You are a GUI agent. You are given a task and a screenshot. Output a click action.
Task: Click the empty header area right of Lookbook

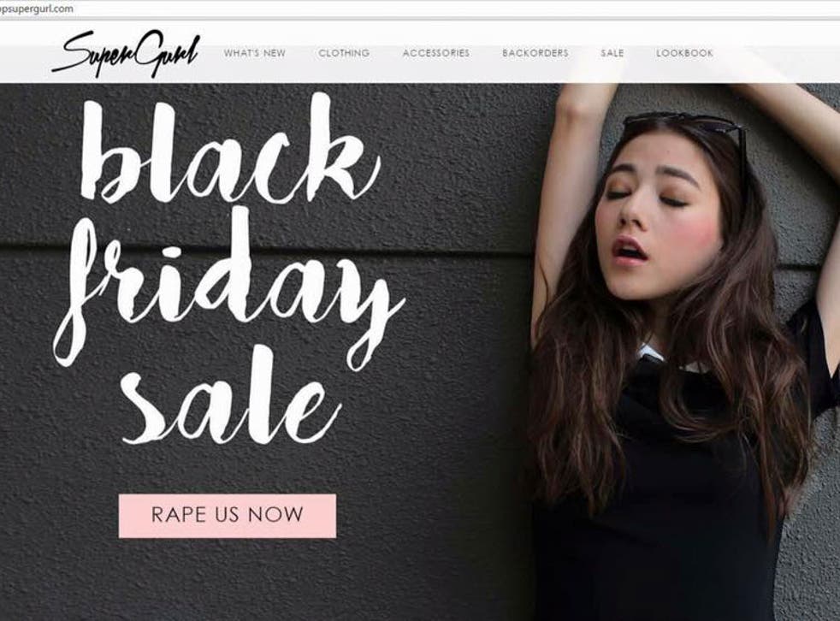pos(777,53)
